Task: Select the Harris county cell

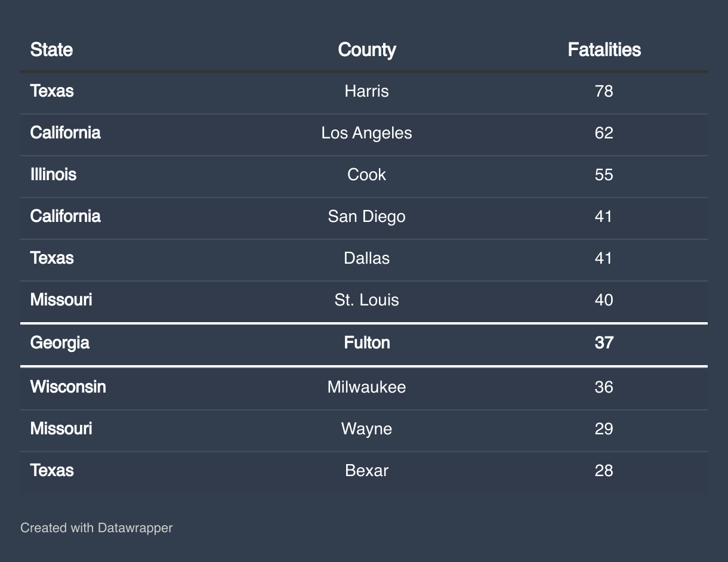Action: click(366, 91)
